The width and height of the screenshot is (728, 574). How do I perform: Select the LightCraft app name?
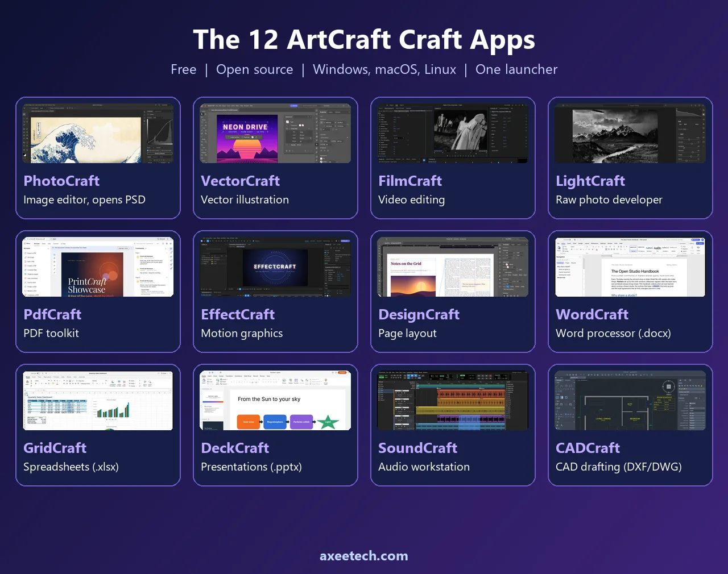tap(590, 181)
